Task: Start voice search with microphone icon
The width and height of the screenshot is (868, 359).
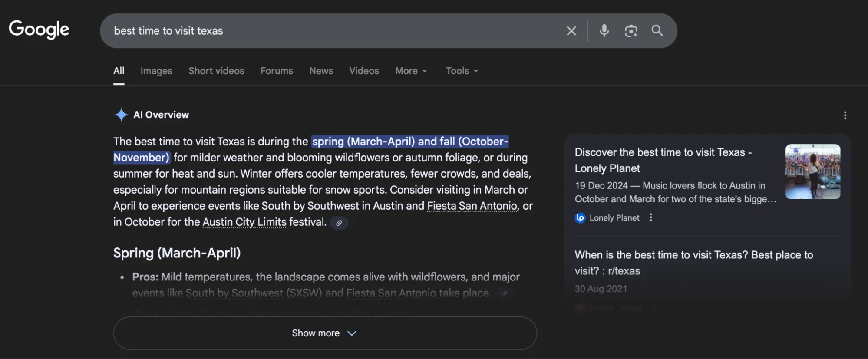Action: coord(604,31)
